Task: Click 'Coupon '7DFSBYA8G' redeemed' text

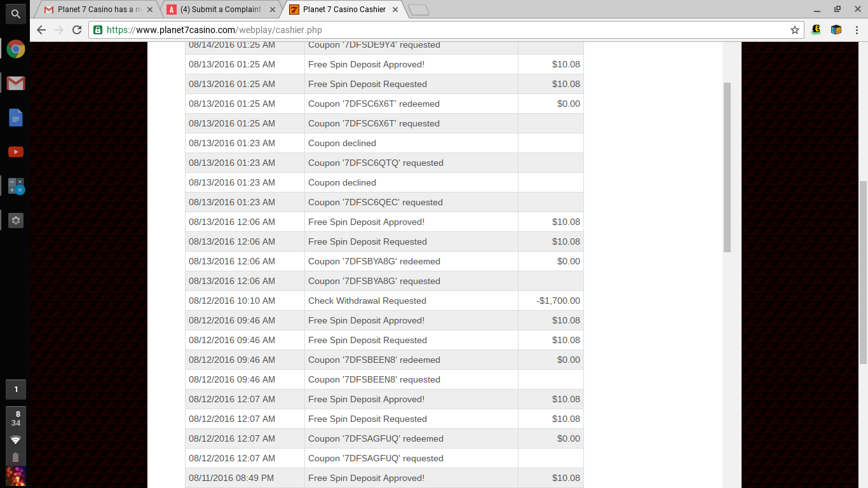Action: point(374,261)
